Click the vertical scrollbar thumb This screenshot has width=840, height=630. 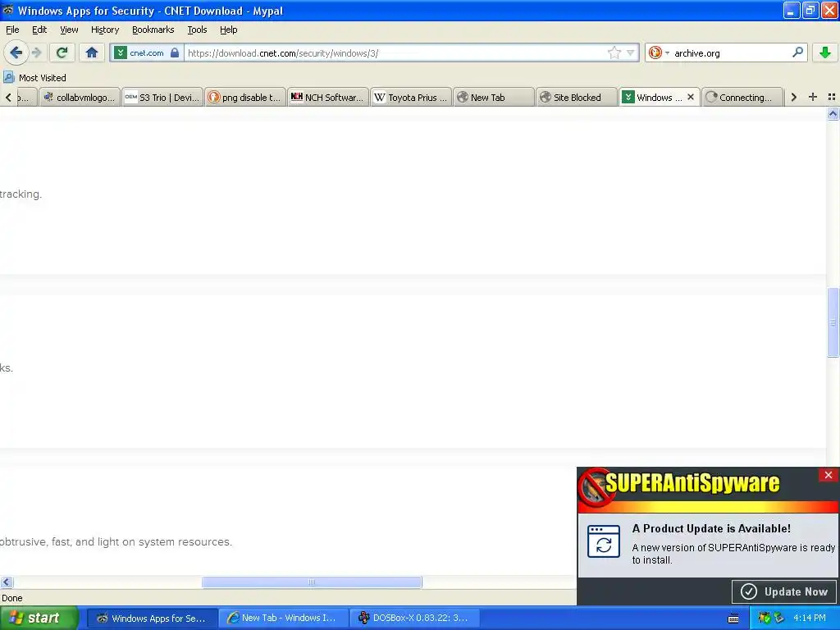833,322
